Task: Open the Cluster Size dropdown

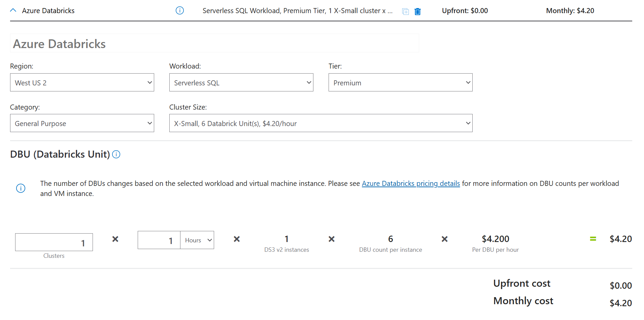Action: click(x=321, y=123)
